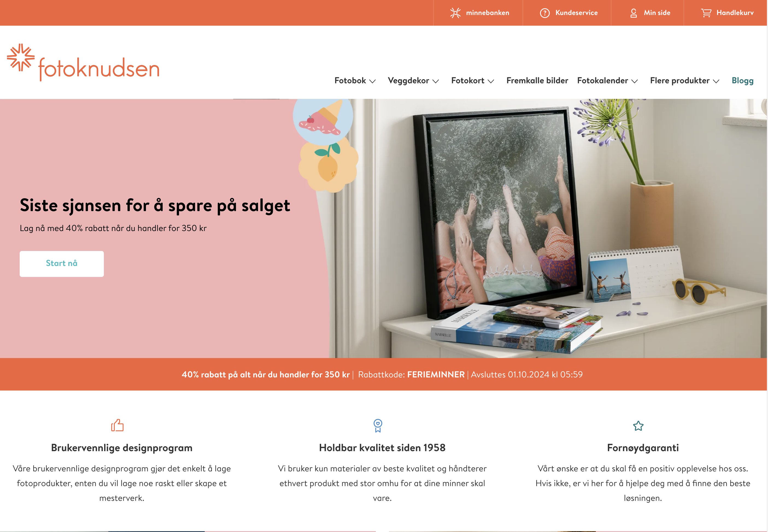The height and width of the screenshot is (532, 768).
Task: Open Kundeservice question mark icon
Action: (x=544, y=13)
